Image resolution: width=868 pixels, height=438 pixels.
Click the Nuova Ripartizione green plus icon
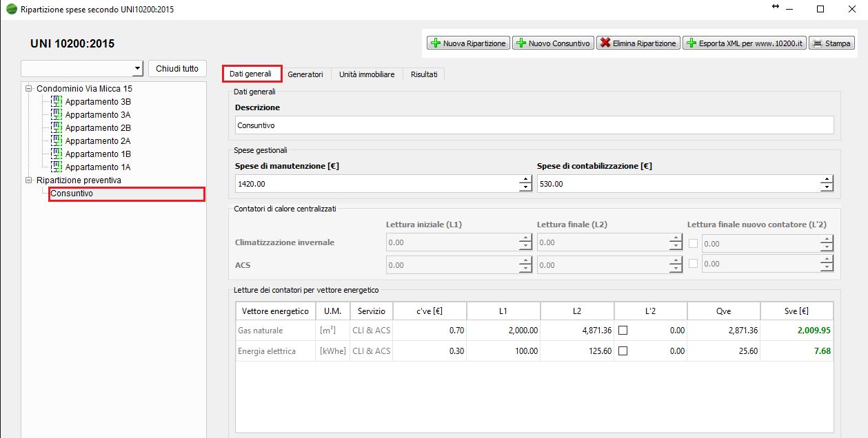435,43
